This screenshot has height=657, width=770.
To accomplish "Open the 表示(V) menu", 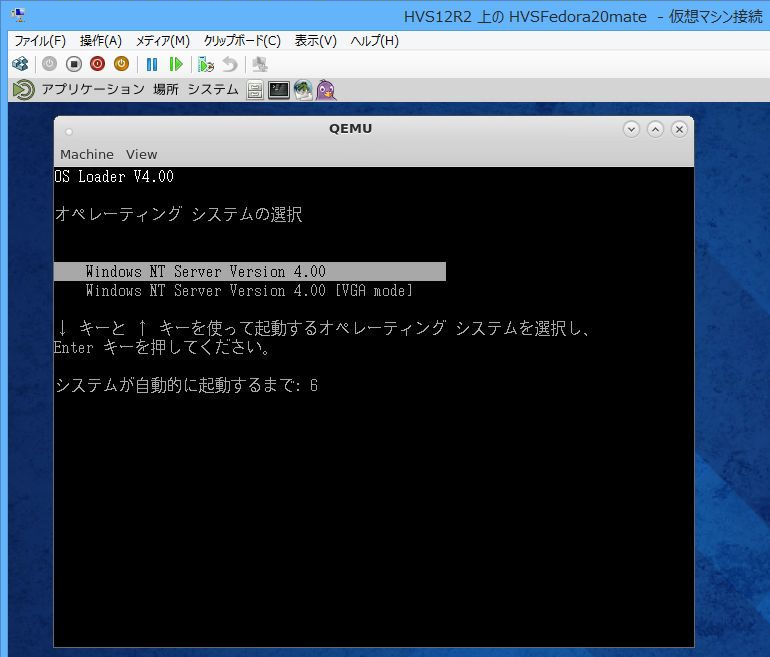I will coord(316,41).
